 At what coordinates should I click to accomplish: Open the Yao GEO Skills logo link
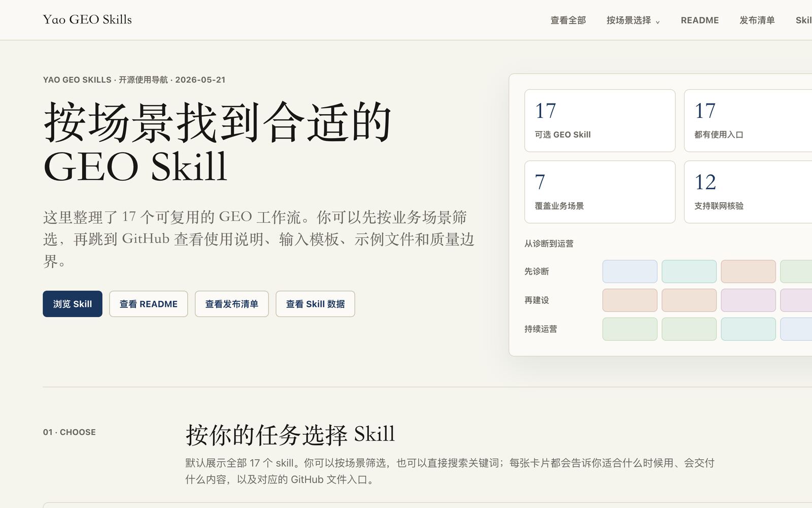point(87,19)
